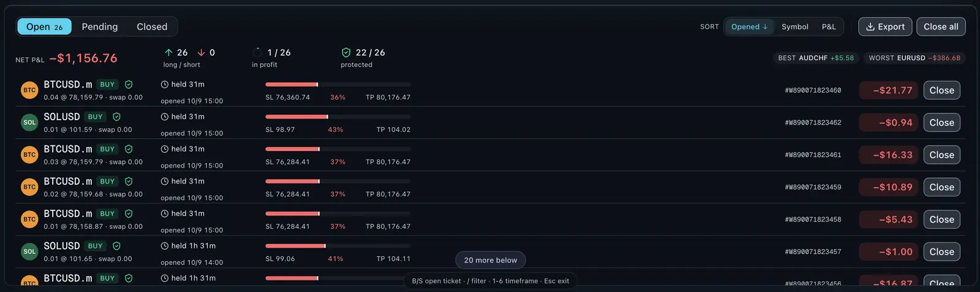Click the protected shield icon showing 22 / 26
980x292 pixels.
(x=346, y=53)
